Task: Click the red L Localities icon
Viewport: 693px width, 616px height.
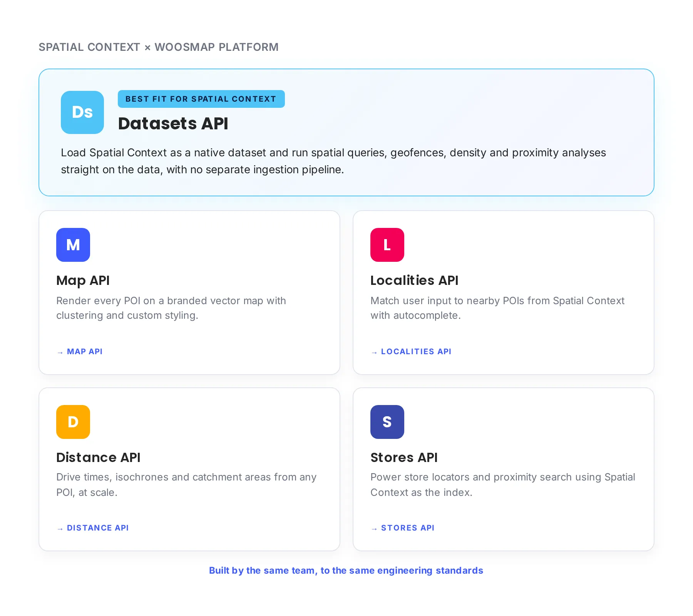Action: (x=387, y=245)
